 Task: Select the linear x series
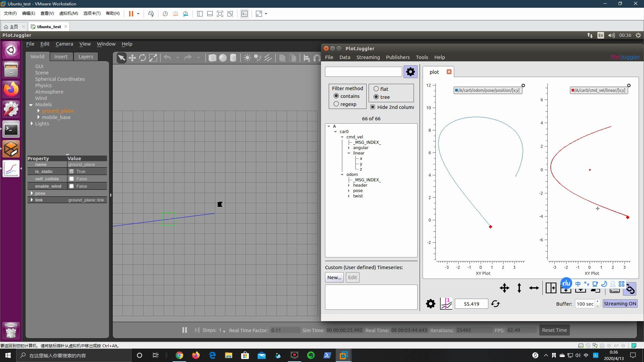tap(361, 159)
